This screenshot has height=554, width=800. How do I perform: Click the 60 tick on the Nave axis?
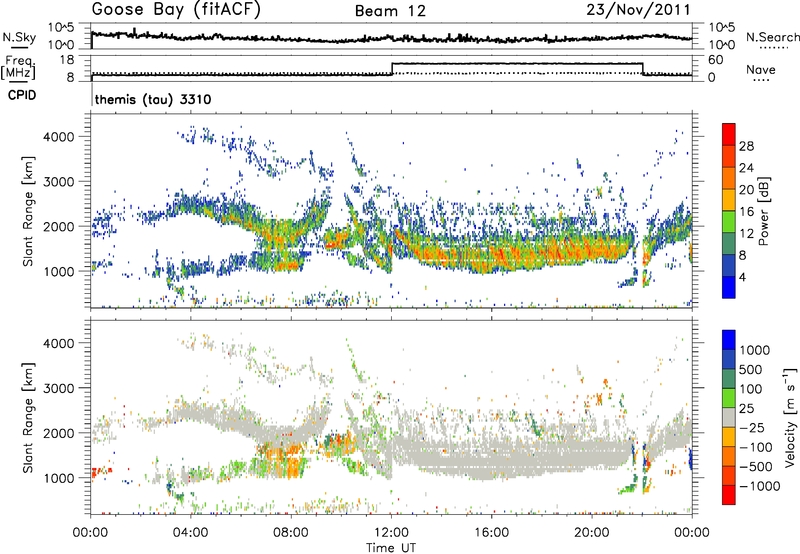click(x=716, y=60)
